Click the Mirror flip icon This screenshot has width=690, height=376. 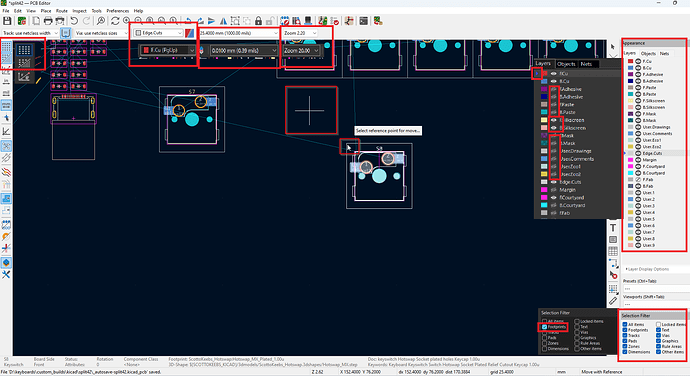point(223,21)
